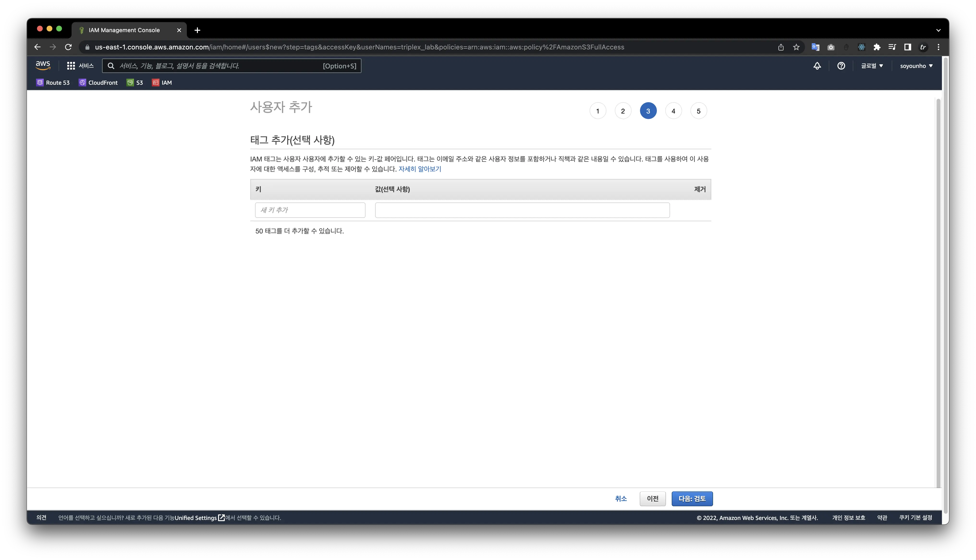Go to wizard step 1

[597, 111]
